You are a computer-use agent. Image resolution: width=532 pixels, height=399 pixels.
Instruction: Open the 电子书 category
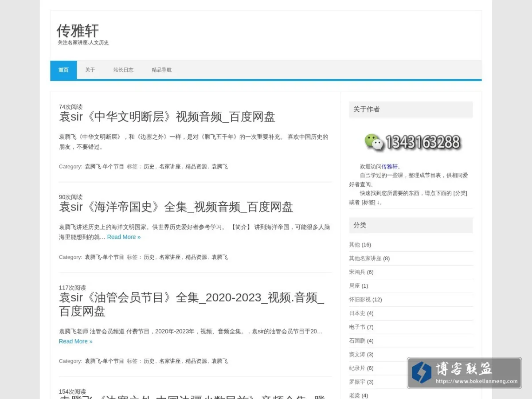(x=357, y=327)
